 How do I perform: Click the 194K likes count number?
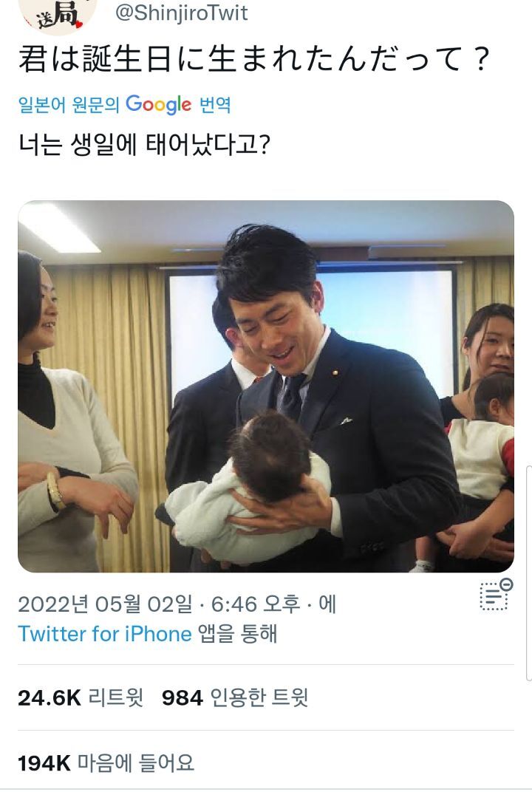click(x=44, y=763)
